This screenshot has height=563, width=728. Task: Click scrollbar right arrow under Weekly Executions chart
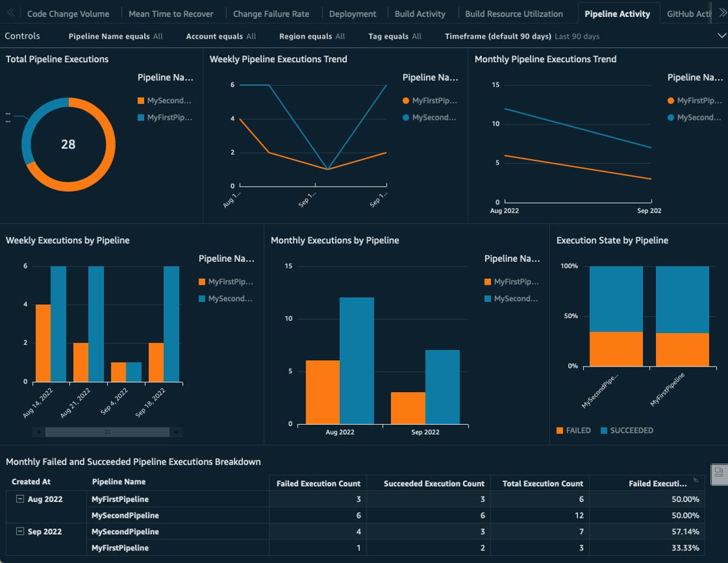coord(175,432)
